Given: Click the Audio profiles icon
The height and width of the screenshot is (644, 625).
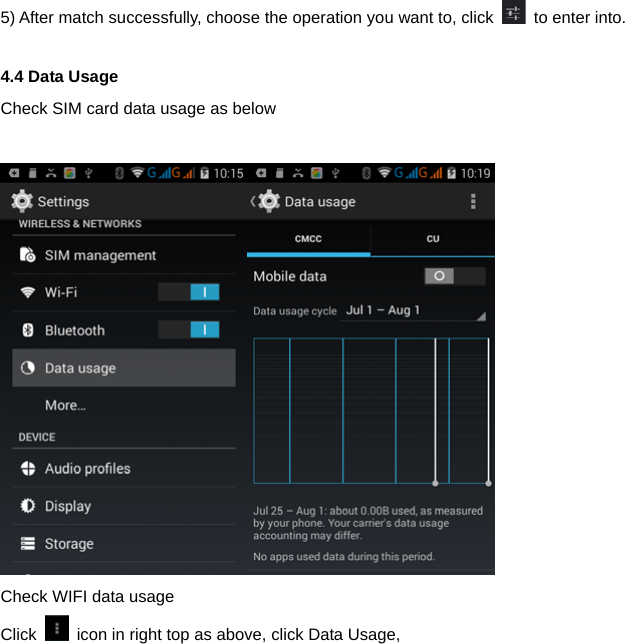Looking at the screenshot, I should pos(28,469).
